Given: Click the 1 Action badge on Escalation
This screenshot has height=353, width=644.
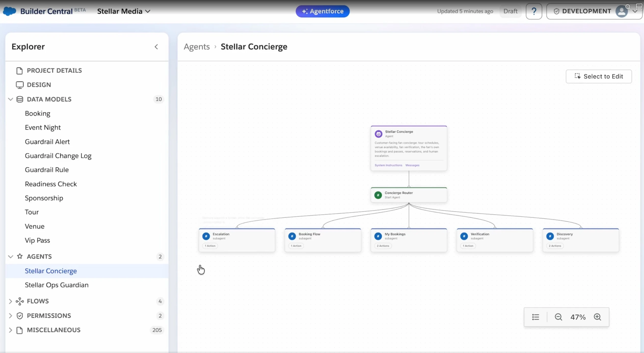Looking at the screenshot, I should 210,246.
